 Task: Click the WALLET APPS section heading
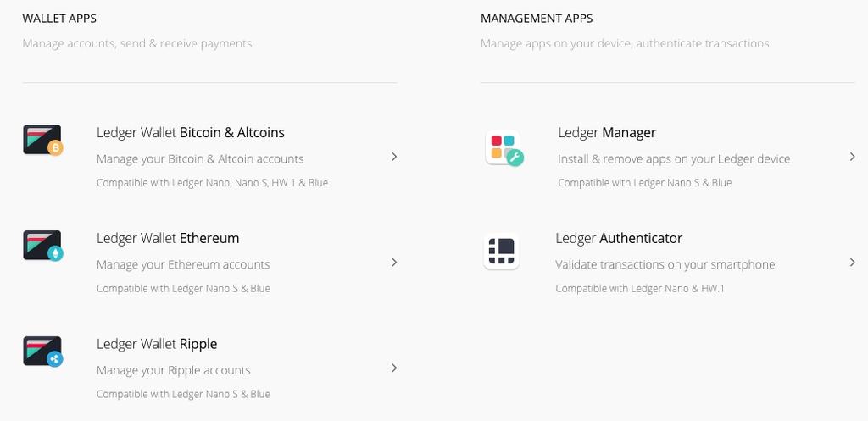(59, 19)
